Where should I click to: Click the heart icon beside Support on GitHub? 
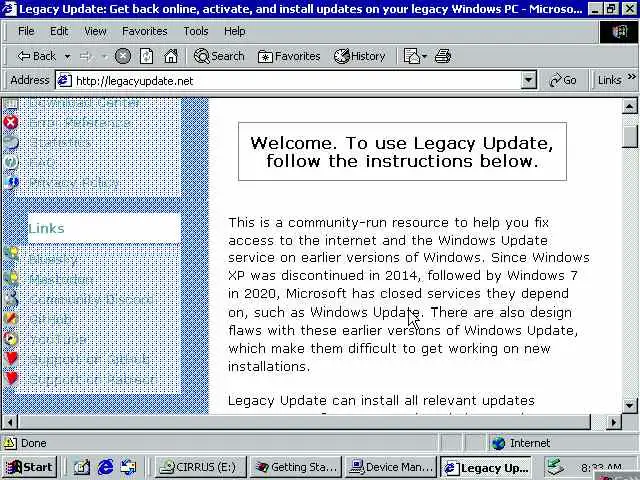coord(11,358)
